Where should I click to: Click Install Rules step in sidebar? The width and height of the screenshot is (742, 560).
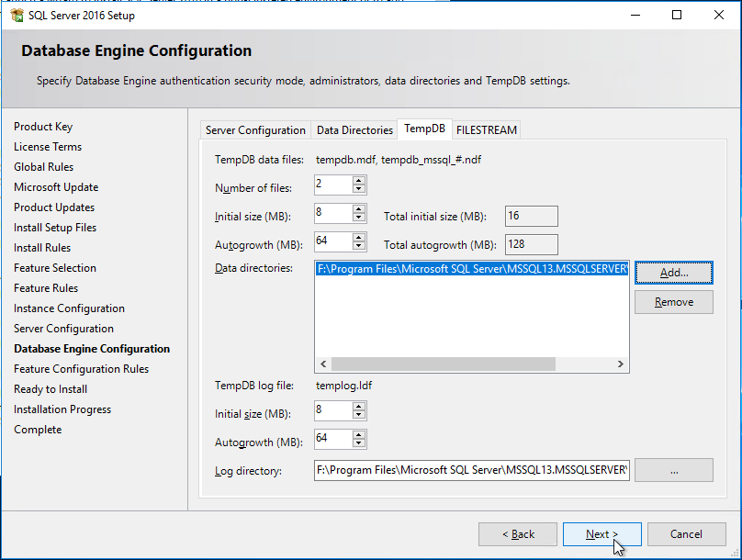[x=42, y=248]
